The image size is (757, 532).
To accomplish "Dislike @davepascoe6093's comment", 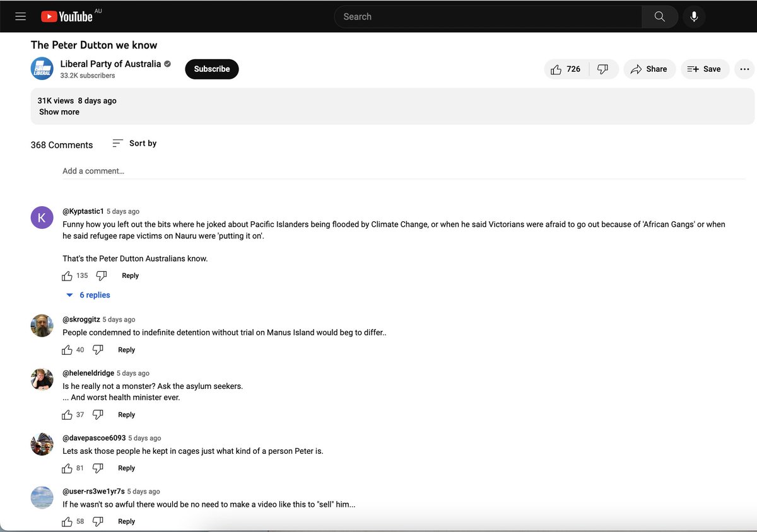I will coord(98,468).
